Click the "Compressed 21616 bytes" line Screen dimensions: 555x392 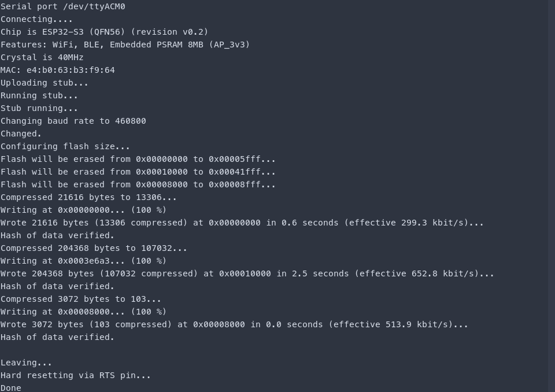click(x=88, y=197)
